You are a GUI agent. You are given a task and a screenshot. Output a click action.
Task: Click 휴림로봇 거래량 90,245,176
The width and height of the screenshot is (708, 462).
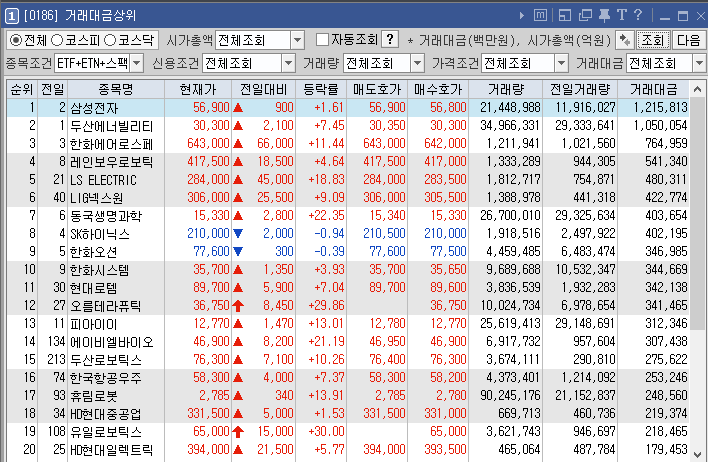510,396
